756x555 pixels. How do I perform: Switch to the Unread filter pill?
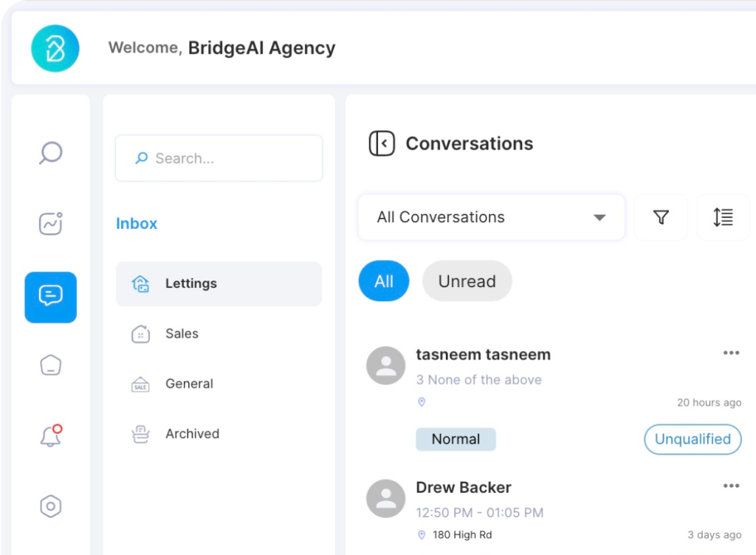[x=467, y=281]
